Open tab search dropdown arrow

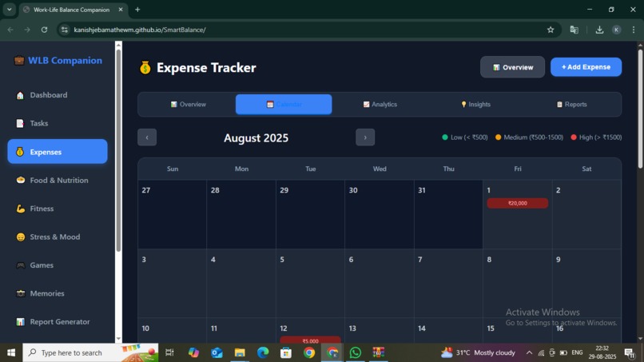tap(9, 10)
